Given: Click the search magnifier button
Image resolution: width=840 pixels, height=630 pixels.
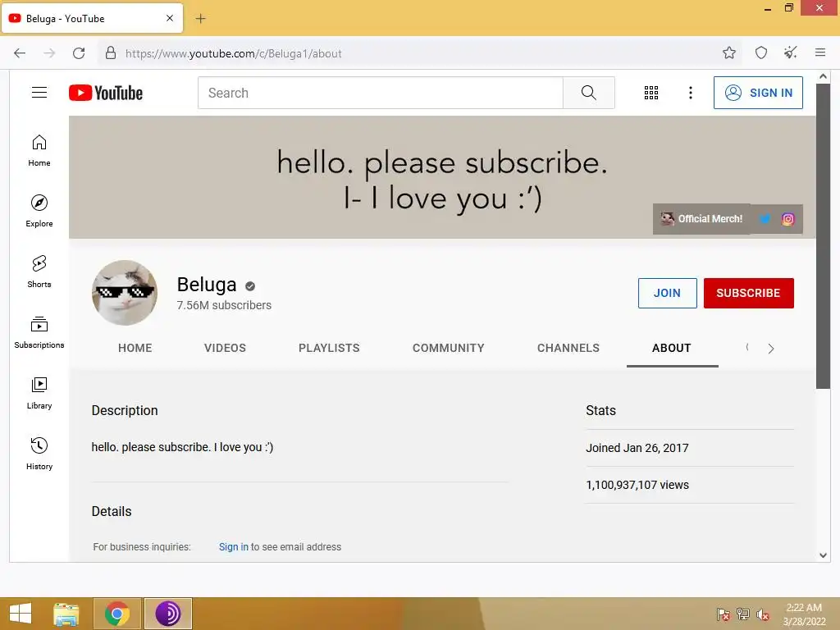Looking at the screenshot, I should tap(588, 93).
